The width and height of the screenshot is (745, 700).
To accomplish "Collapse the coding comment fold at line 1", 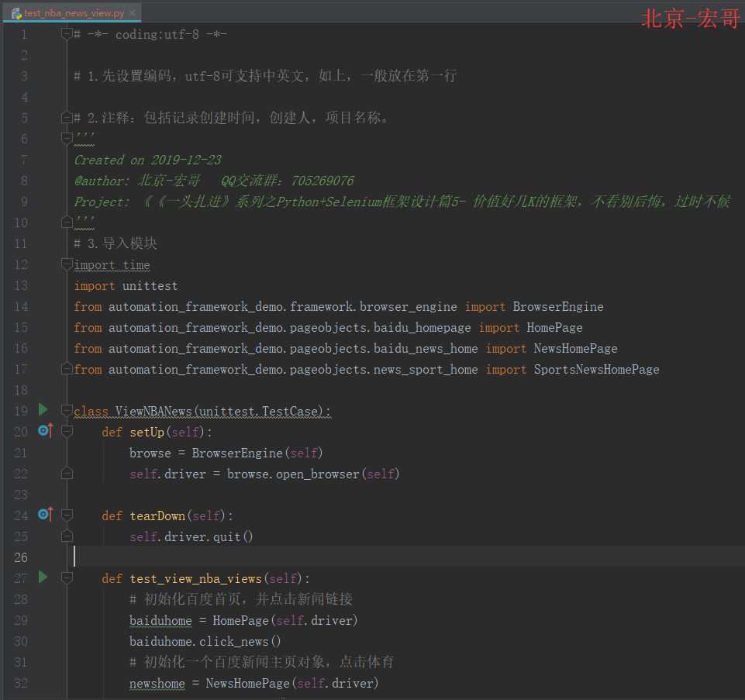I will [x=67, y=34].
